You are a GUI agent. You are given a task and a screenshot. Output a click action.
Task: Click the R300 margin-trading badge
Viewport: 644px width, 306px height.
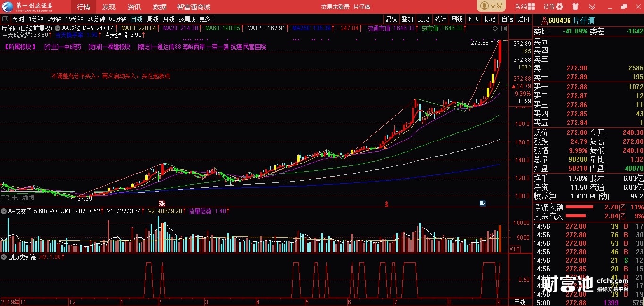click(x=544, y=20)
